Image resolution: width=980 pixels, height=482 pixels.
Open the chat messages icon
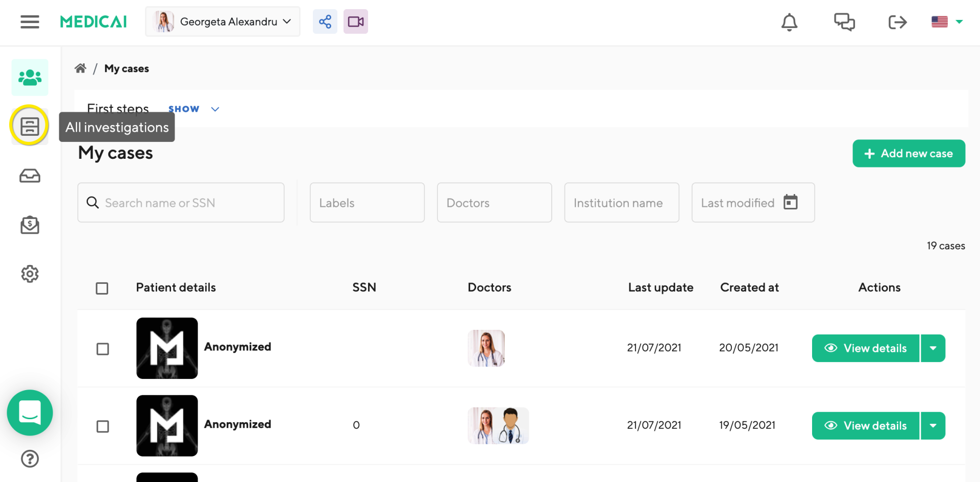[x=844, y=22]
